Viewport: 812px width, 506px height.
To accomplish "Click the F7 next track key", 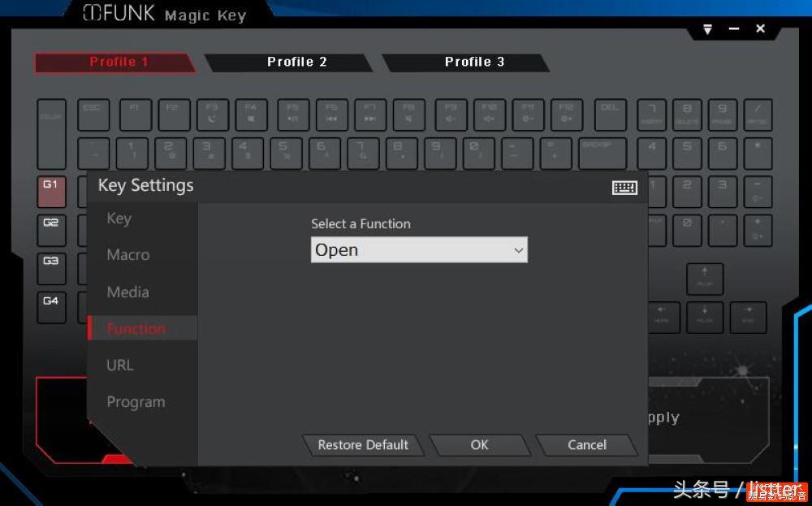I will pyautogui.click(x=370, y=115).
